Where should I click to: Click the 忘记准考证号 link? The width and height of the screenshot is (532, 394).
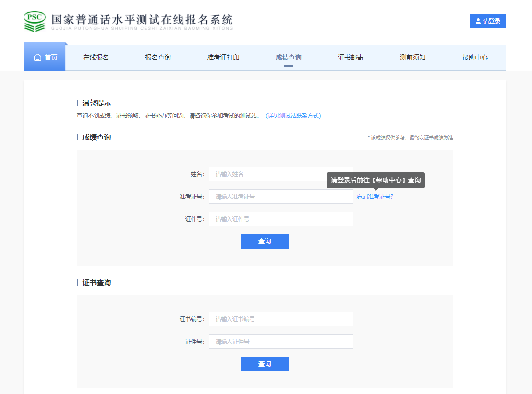tap(375, 197)
